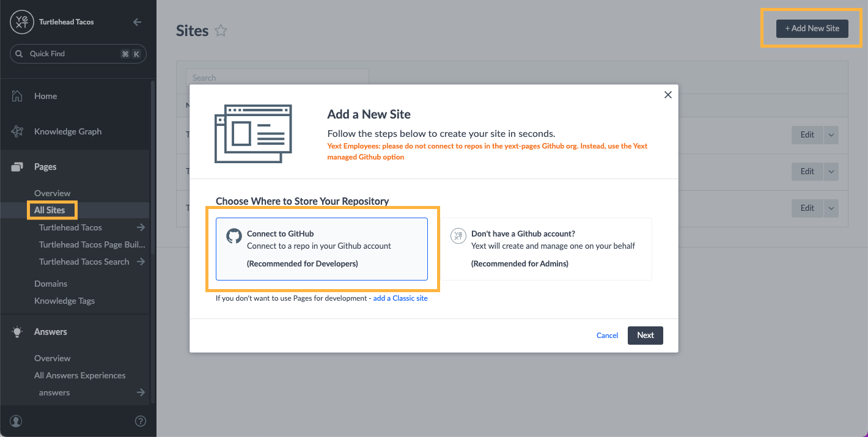Click Edit on the second site row
This screenshot has height=437, width=868.
pos(807,172)
